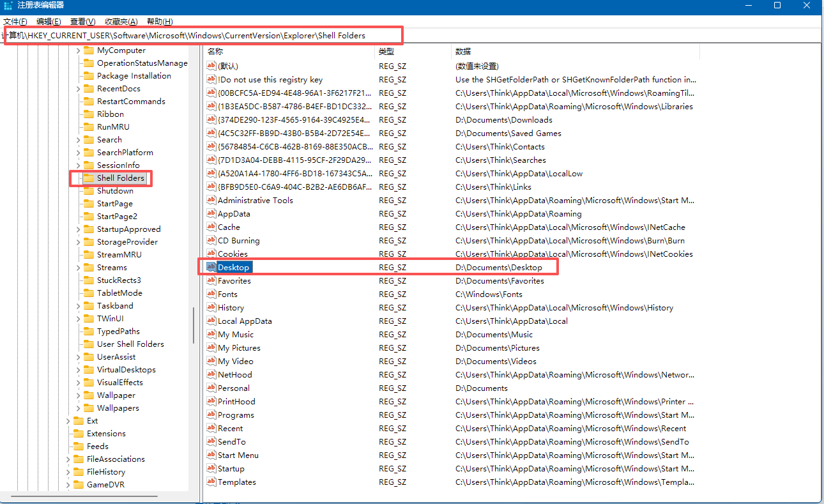Click the folder icon beside GameDVR
The image size is (824, 504).
coord(79,485)
